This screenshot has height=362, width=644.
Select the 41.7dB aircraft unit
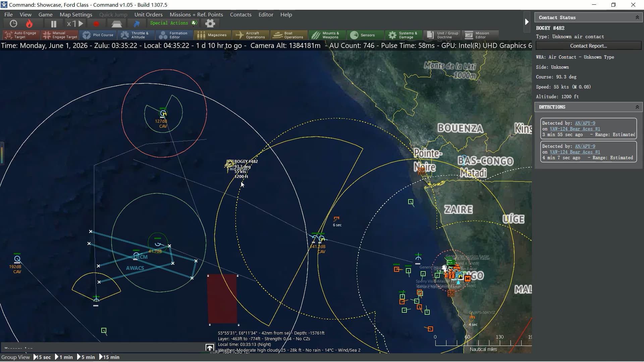[158, 244]
